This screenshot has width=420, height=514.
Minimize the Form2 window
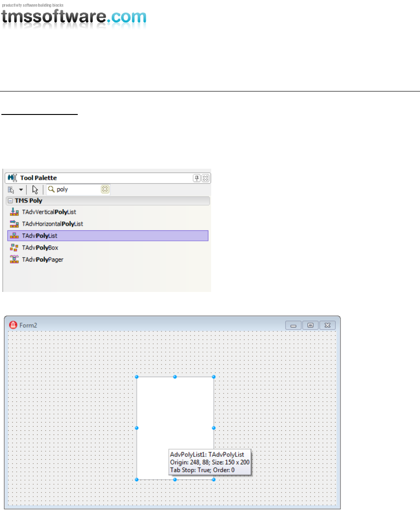pos(293,325)
